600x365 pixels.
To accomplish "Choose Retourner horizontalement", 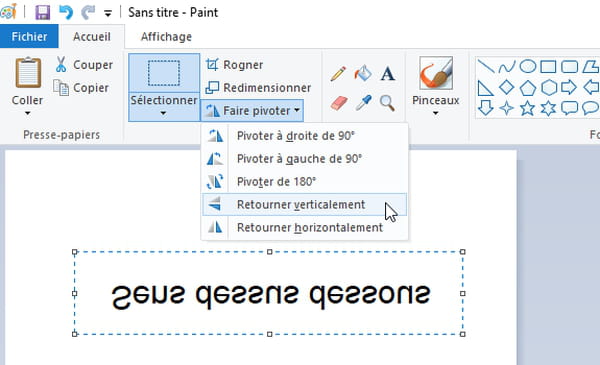I will point(305,228).
